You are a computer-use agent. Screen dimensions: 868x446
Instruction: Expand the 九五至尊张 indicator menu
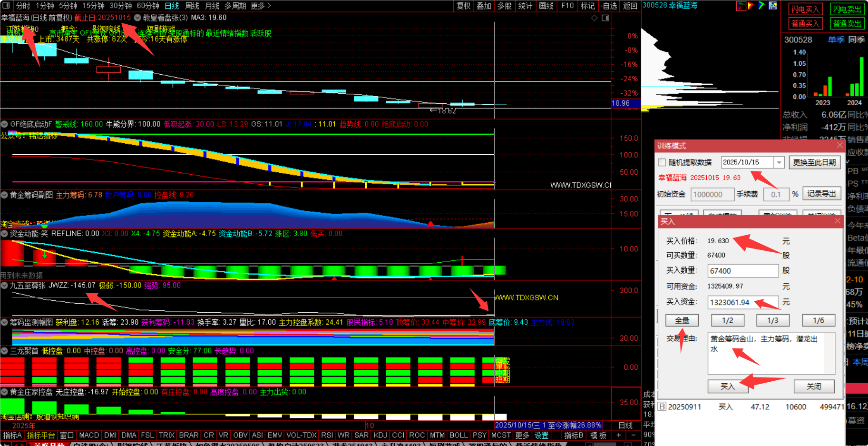pos(4,286)
